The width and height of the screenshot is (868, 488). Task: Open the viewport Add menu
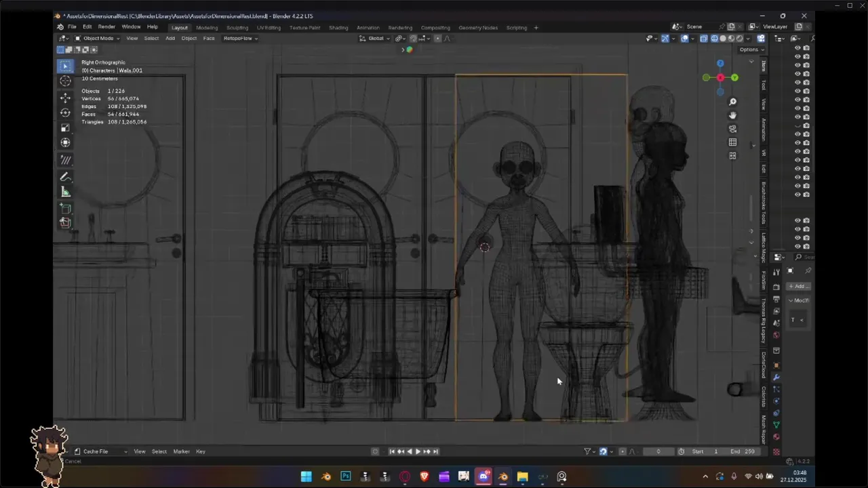point(170,39)
